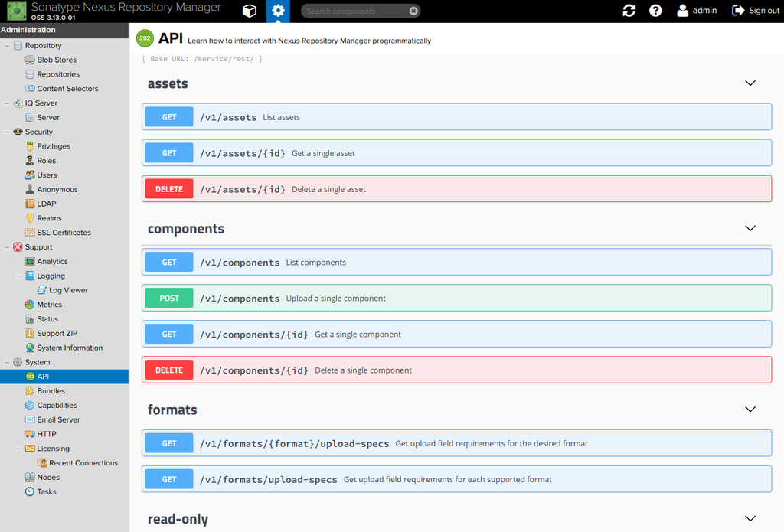Collapse the formats API section
Image resolution: width=784 pixels, height=532 pixels.
coord(750,409)
